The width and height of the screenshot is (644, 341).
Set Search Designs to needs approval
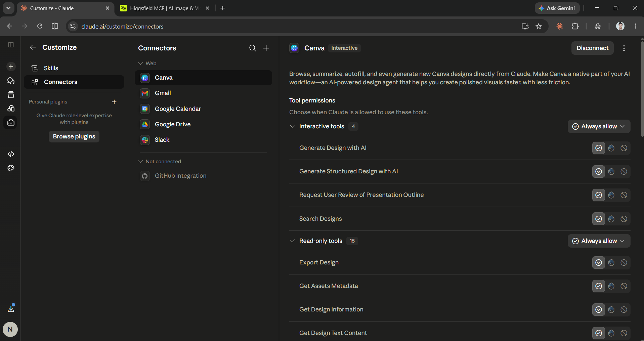pyautogui.click(x=611, y=219)
